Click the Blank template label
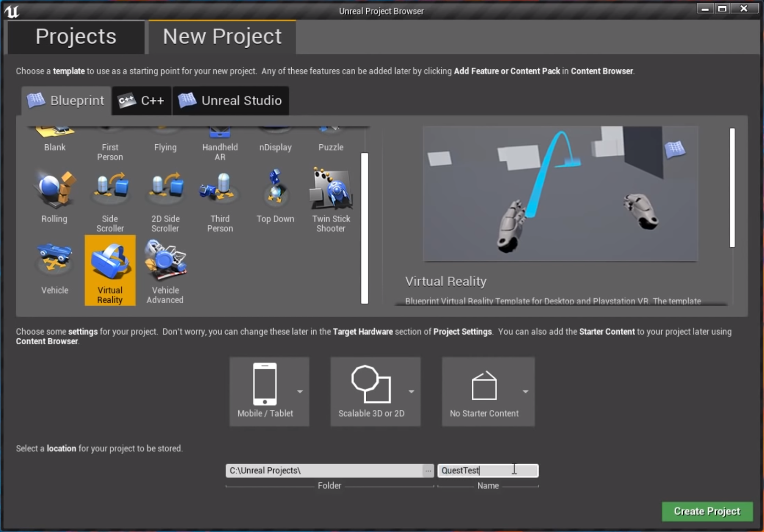The width and height of the screenshot is (764, 532). coord(55,148)
